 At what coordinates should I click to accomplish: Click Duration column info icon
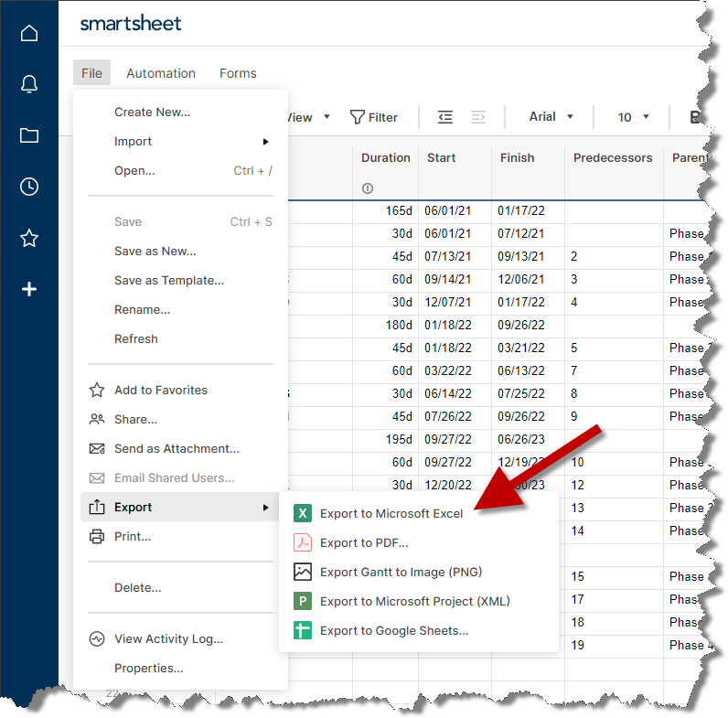pos(368,188)
